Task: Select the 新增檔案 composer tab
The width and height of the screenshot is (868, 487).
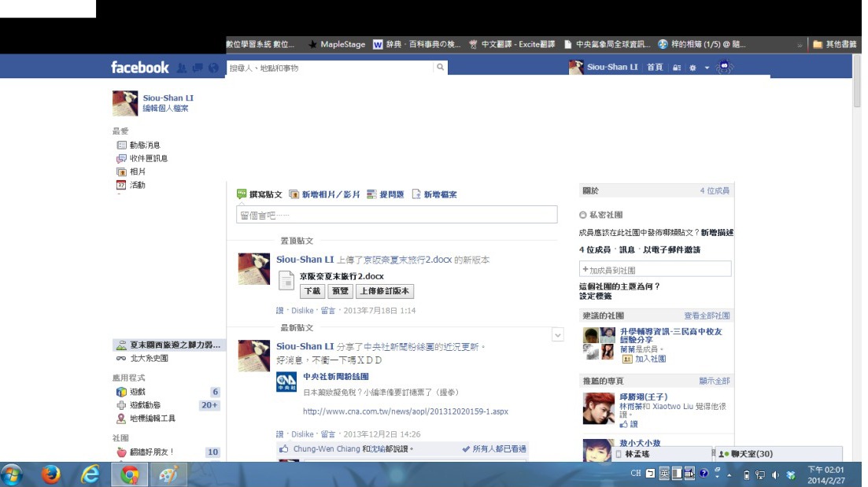Action: tap(434, 194)
